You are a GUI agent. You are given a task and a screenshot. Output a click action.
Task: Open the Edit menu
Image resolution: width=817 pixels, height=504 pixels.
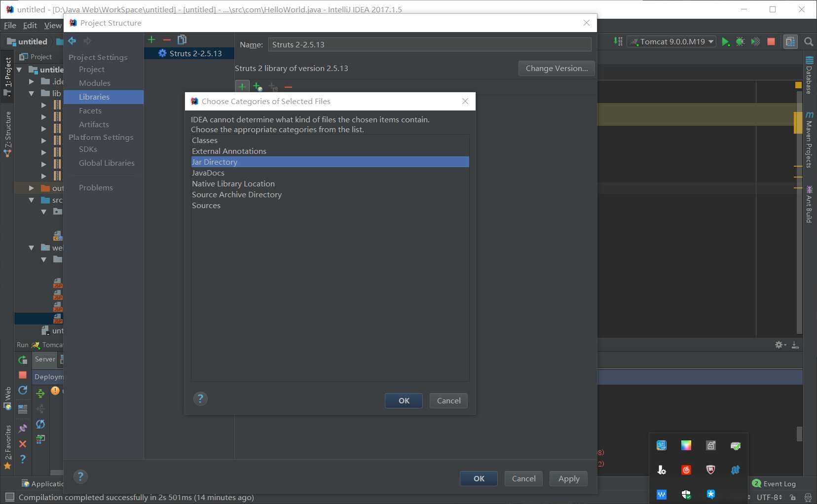[30, 25]
